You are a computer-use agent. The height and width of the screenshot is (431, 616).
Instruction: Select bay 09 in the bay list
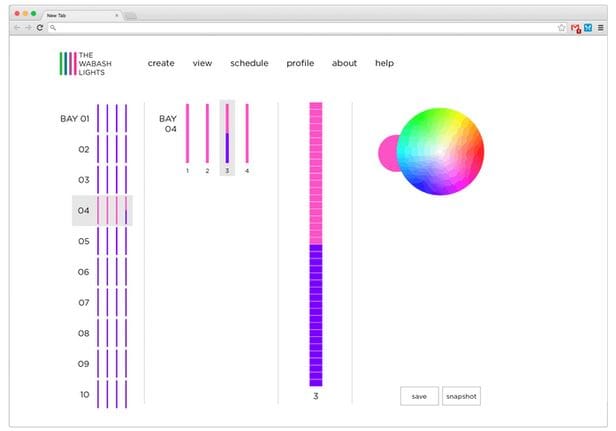click(102, 364)
